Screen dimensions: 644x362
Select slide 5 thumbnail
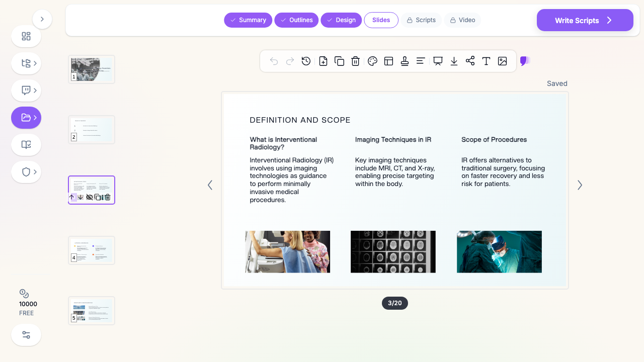coord(92,311)
